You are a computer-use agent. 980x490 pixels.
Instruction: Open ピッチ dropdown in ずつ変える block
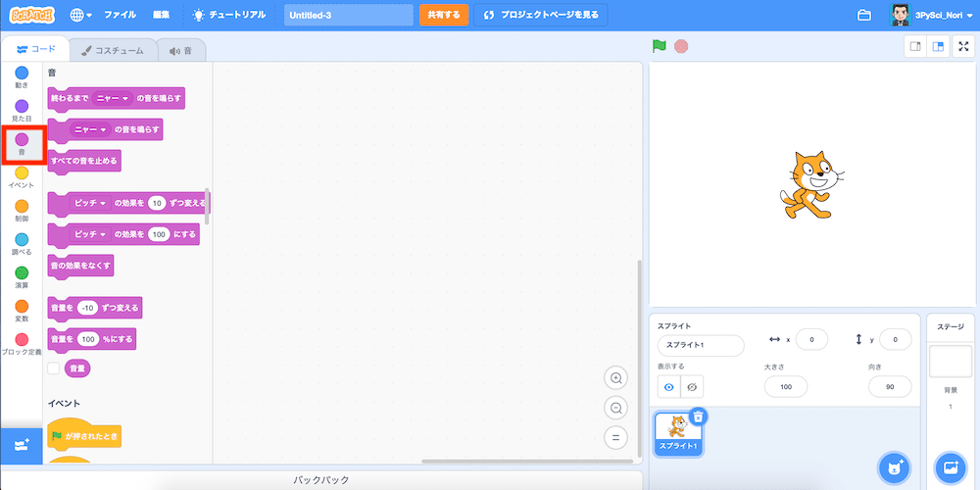coord(90,203)
